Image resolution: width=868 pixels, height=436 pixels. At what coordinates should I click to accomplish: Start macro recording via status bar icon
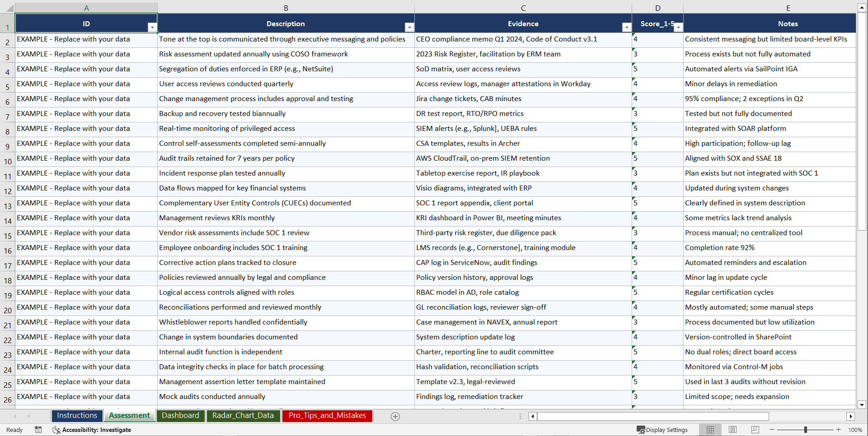(x=38, y=430)
